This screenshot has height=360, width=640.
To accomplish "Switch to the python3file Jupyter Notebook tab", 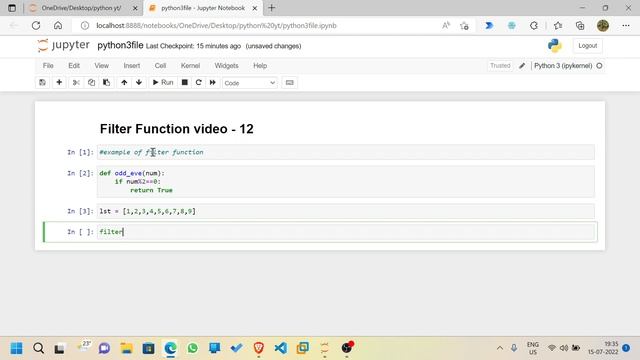I will [x=203, y=8].
